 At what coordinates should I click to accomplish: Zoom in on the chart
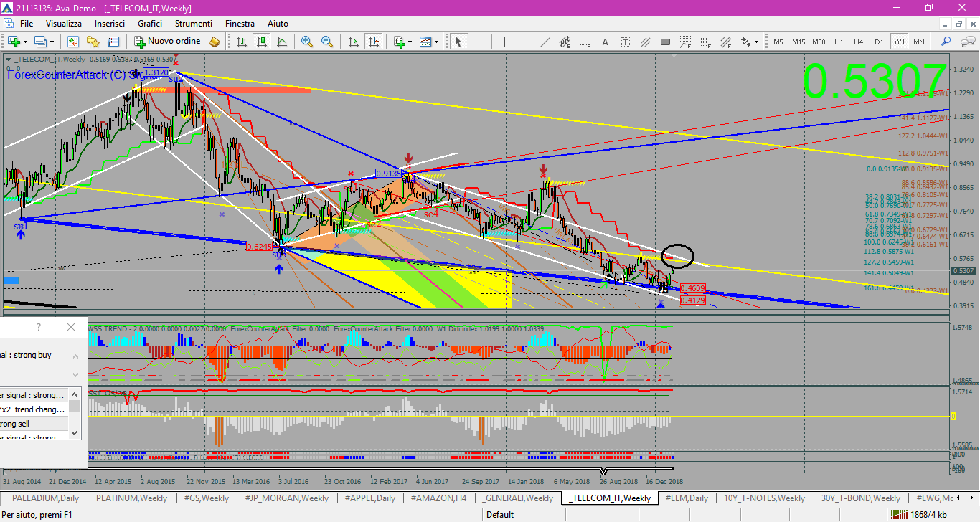(307, 42)
